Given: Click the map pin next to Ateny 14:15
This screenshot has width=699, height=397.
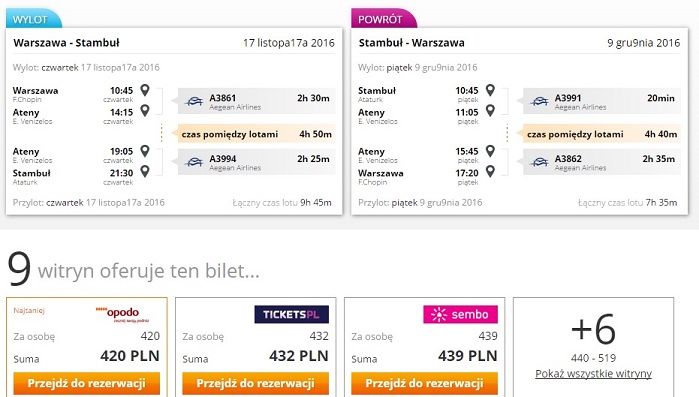Looking at the screenshot, I should point(145,110).
